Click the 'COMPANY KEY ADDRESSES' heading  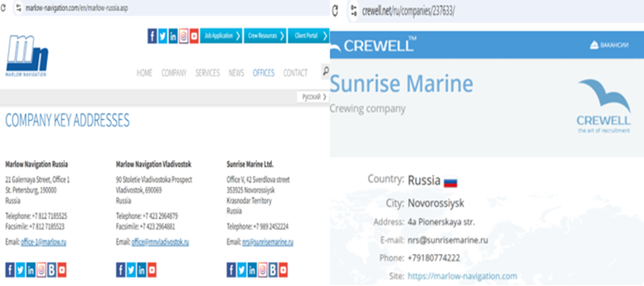point(67,120)
